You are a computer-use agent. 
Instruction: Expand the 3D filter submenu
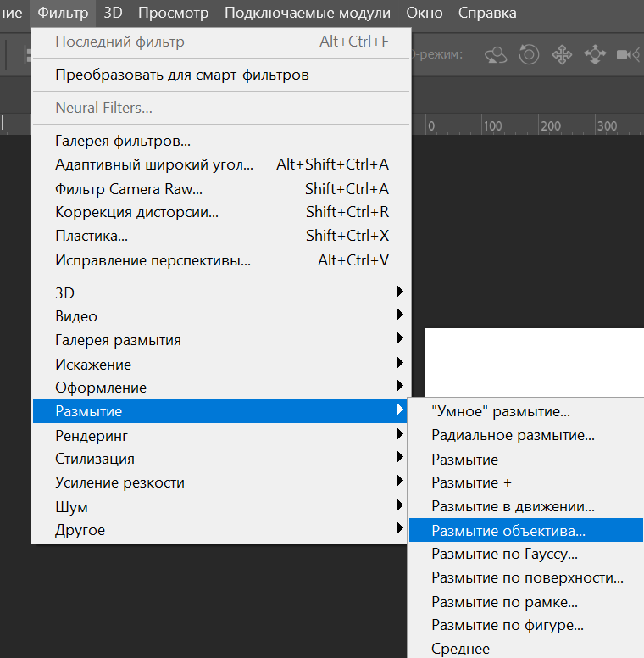221,293
